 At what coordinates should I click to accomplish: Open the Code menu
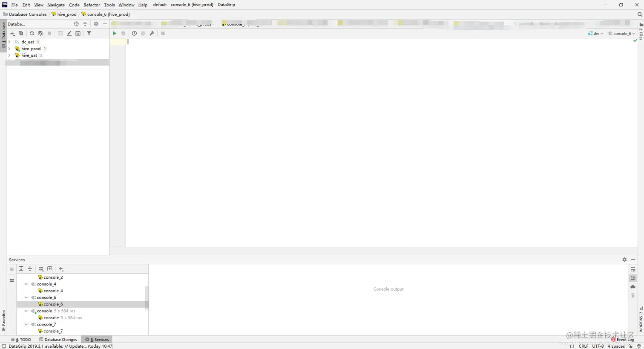pyautogui.click(x=74, y=5)
